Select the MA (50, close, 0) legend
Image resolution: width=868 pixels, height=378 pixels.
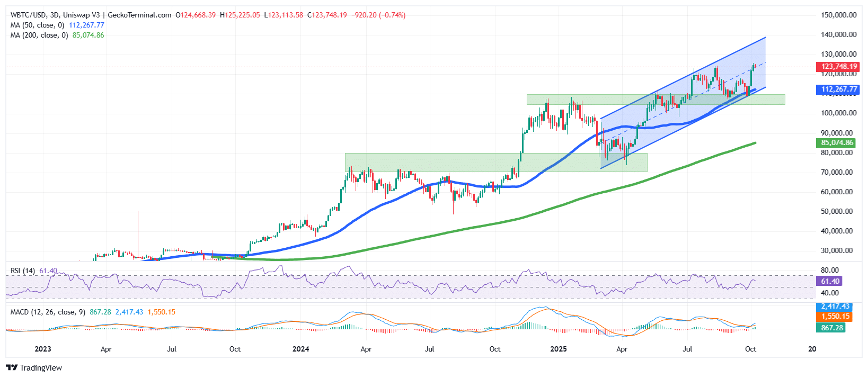pyautogui.click(x=37, y=25)
